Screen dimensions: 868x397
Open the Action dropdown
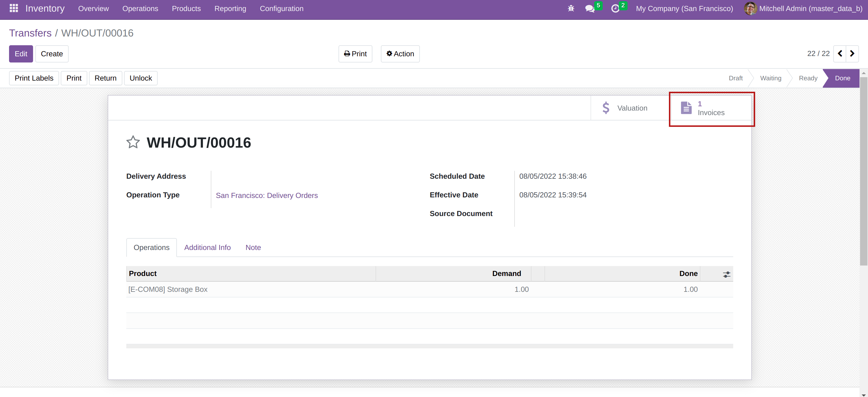(400, 54)
